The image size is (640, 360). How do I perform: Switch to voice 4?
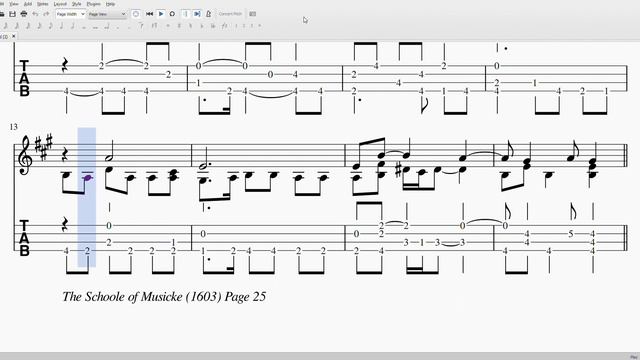pyautogui.click(x=260, y=26)
